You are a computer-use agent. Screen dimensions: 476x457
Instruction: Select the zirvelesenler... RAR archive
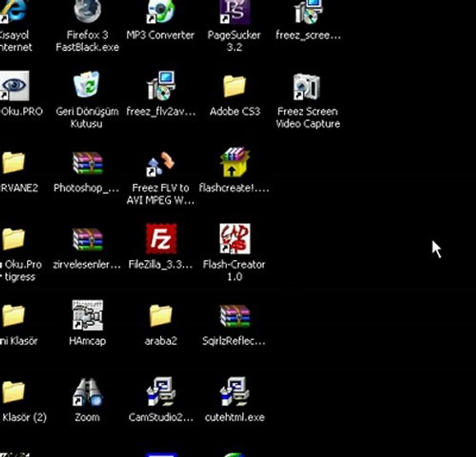[x=88, y=239]
